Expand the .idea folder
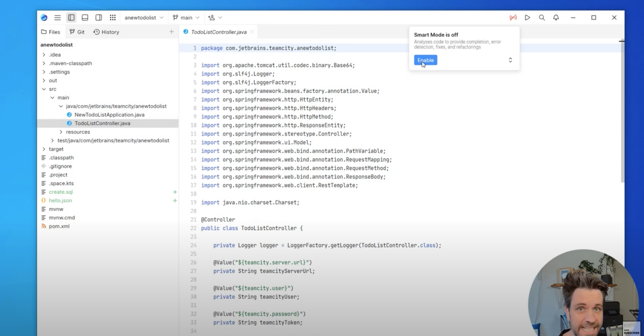This screenshot has height=336, width=644. (44, 55)
